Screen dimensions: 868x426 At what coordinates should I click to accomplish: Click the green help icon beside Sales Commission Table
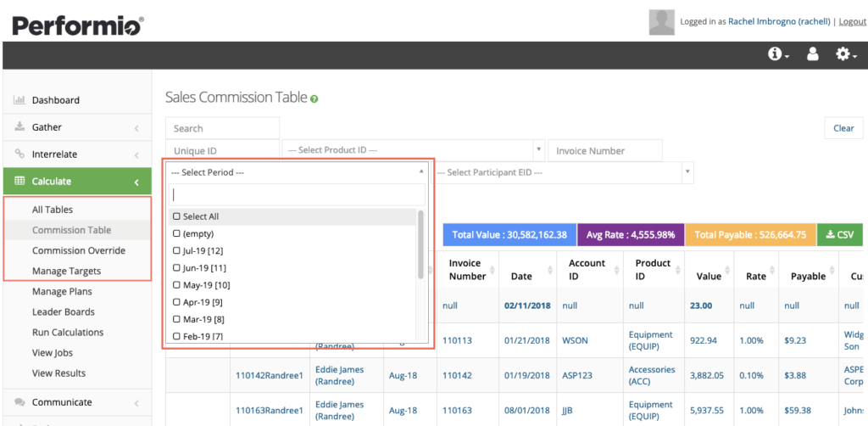coord(314,99)
